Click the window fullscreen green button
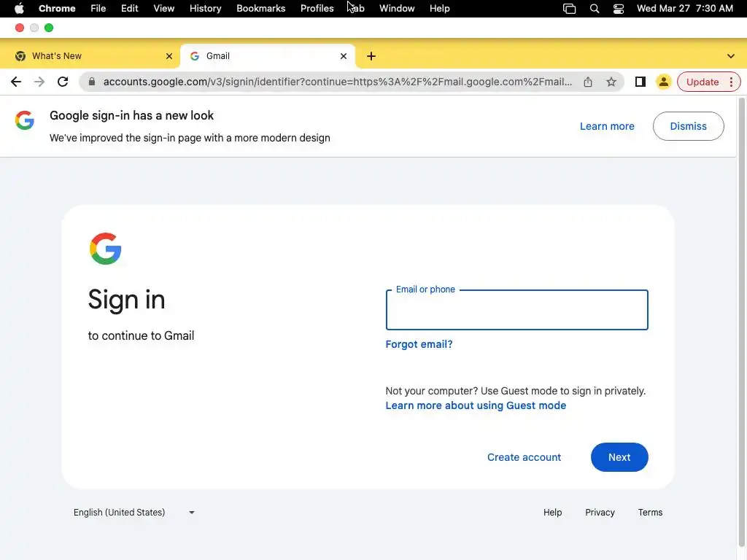 [x=49, y=28]
